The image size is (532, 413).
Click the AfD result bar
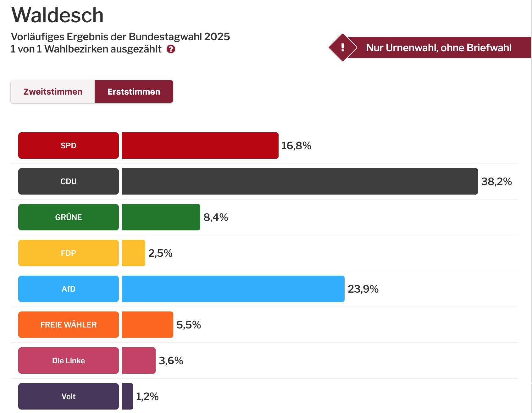tap(233, 289)
